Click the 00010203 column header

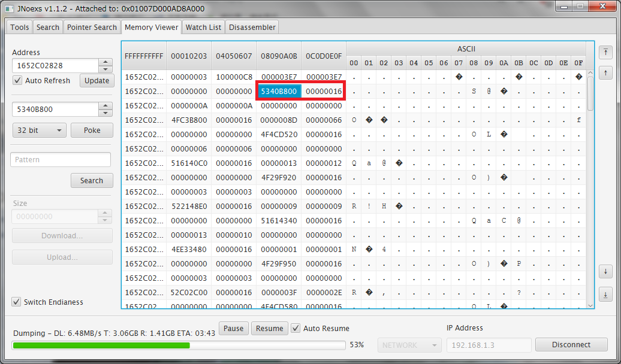pos(189,56)
